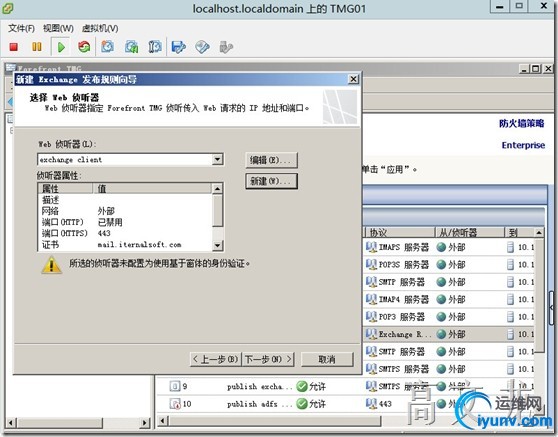Select the 端口 (HTTP) property row

[125, 222]
